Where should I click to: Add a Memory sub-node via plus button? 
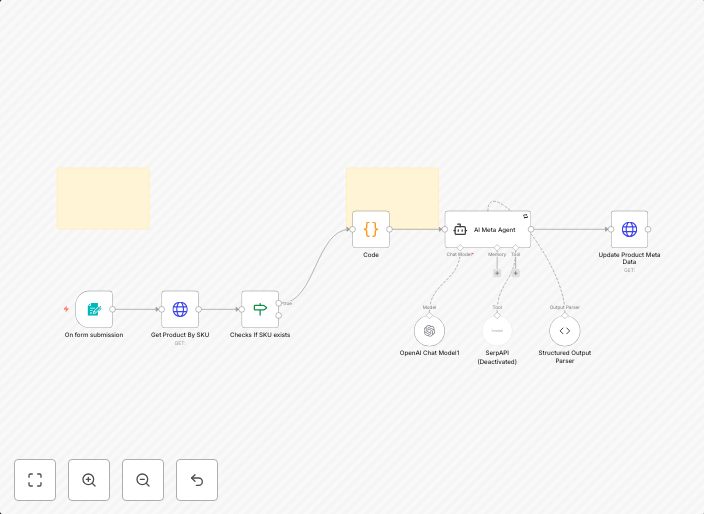(497, 272)
